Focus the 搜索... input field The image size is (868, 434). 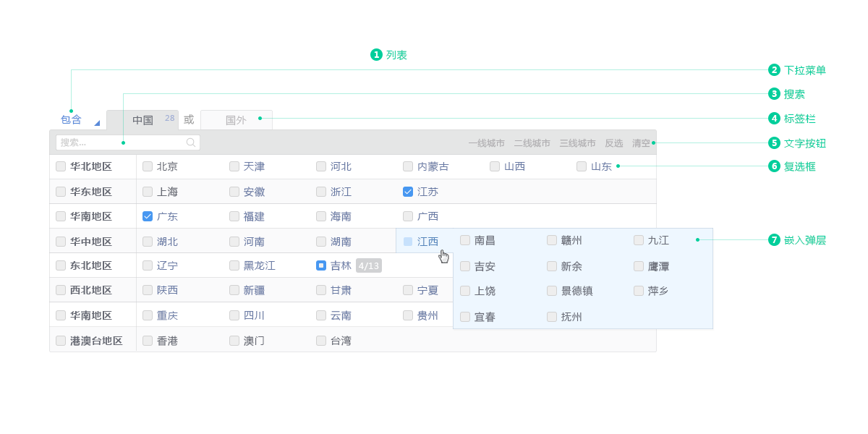coord(128,142)
